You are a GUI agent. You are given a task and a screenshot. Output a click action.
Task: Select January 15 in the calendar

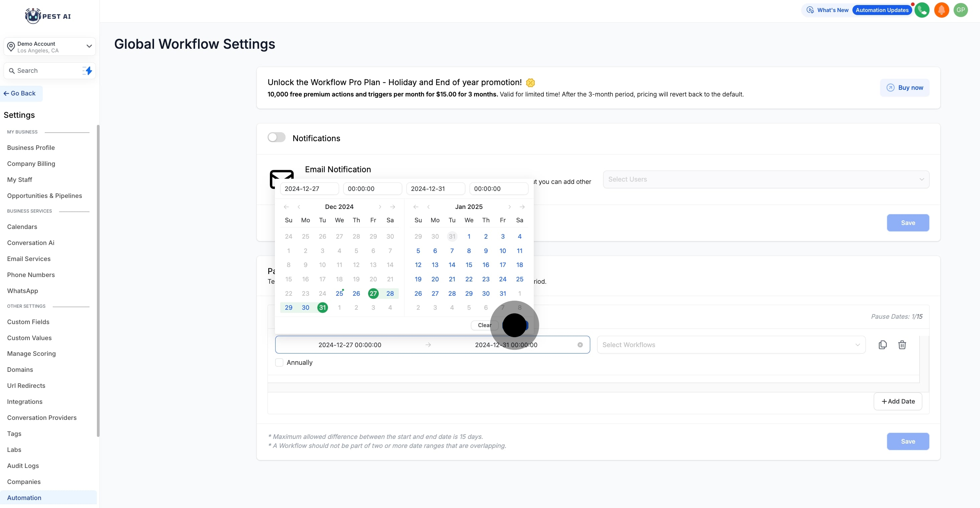[469, 265]
